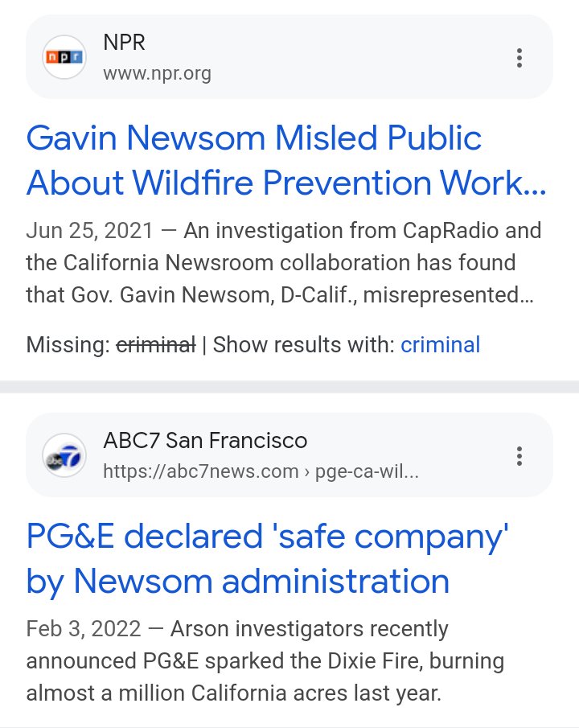Select the 'NPR' source name
Image resolution: width=579 pixels, height=728 pixels.
(x=123, y=43)
